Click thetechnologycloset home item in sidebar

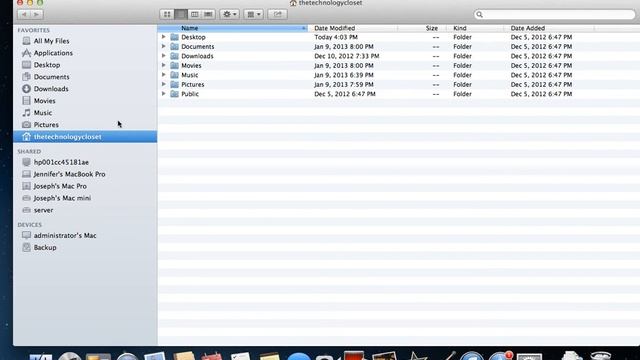(x=85, y=137)
